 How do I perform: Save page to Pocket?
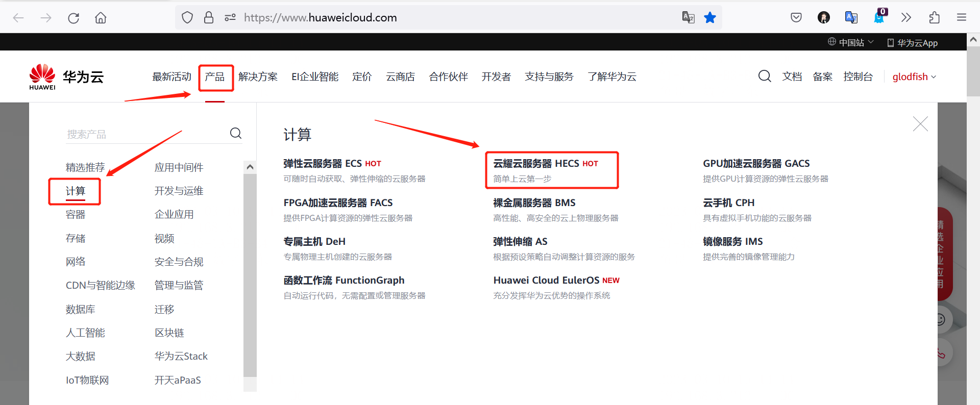[x=796, y=18]
